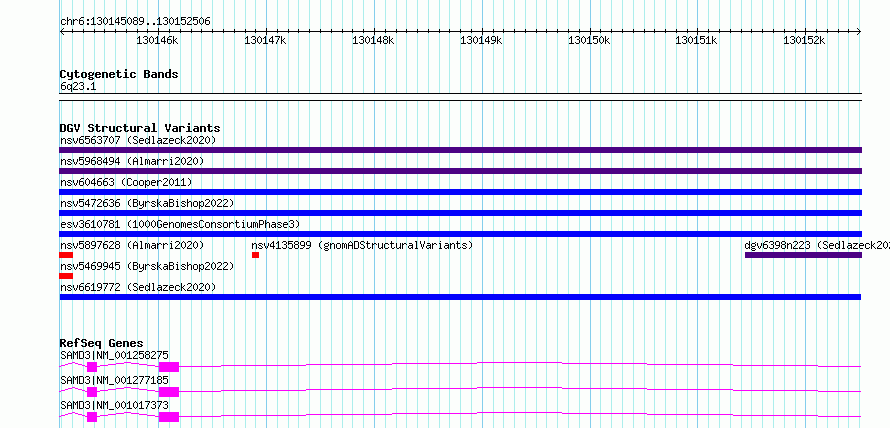Click the 130150k ruler tick label
890x428 pixels.
pyautogui.click(x=589, y=40)
